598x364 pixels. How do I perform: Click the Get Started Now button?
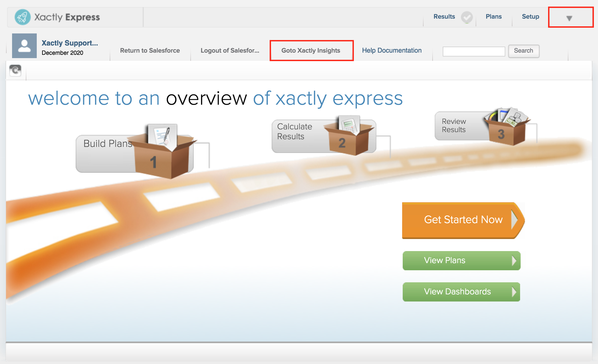pos(463,220)
